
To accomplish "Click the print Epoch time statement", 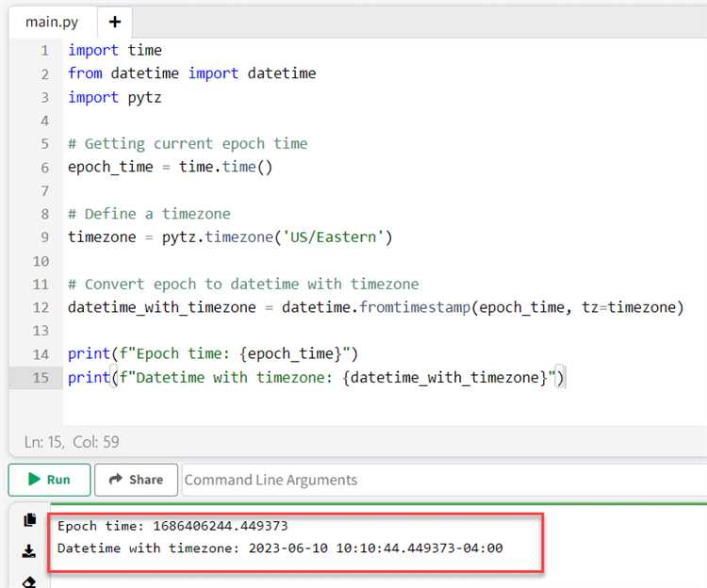I will [215, 354].
